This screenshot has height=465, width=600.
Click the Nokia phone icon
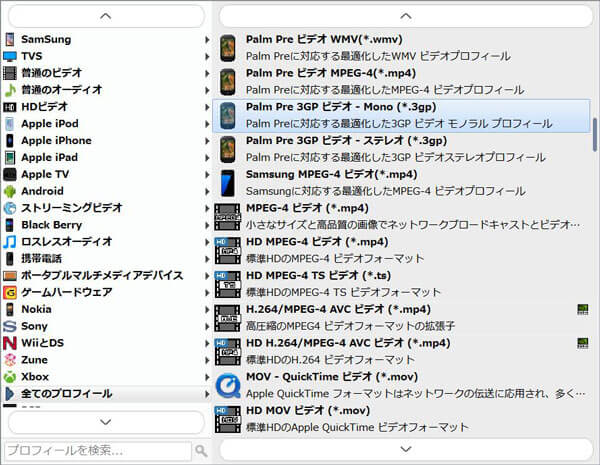pos(10,309)
